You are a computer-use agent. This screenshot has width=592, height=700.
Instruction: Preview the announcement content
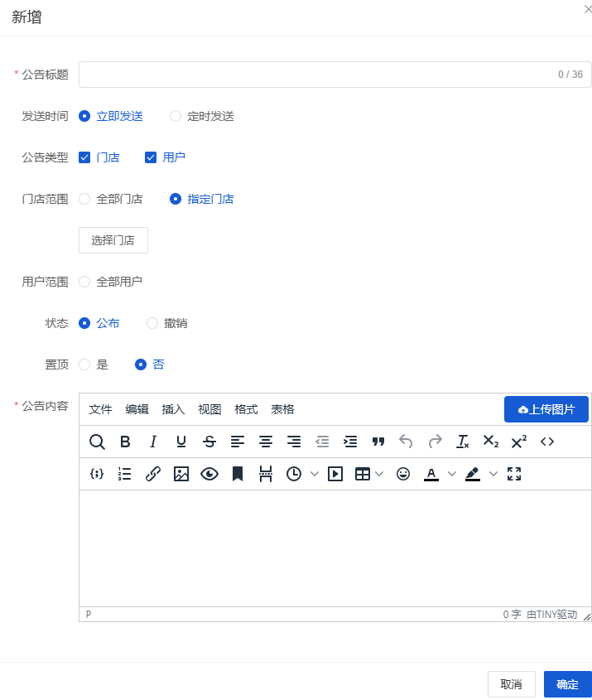[209, 474]
